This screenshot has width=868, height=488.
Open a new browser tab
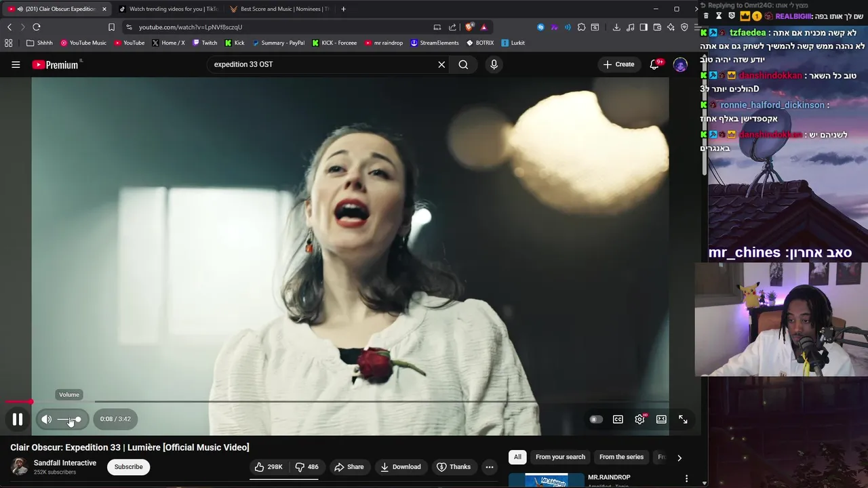pos(343,9)
